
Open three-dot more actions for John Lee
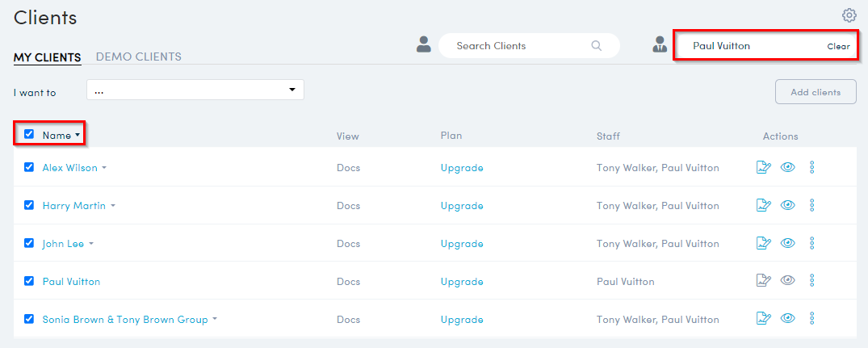point(812,243)
